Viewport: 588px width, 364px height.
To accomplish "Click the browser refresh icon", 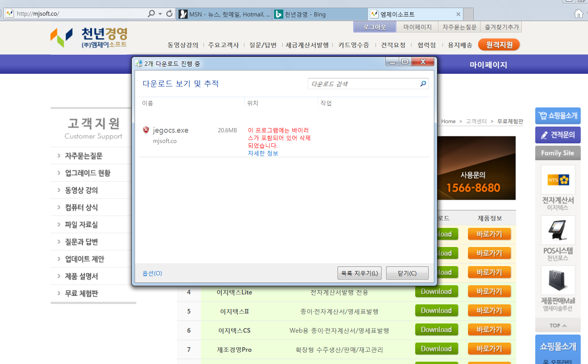I will pos(169,14).
